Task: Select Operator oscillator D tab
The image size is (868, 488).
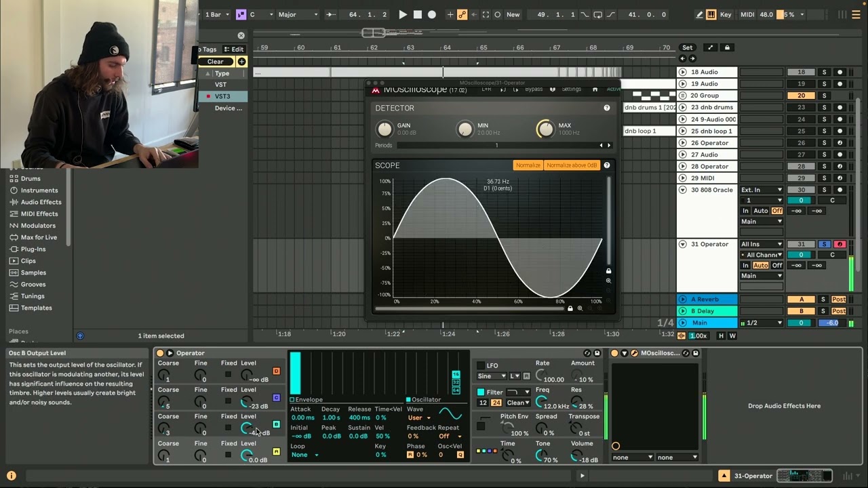Action: [x=276, y=371]
